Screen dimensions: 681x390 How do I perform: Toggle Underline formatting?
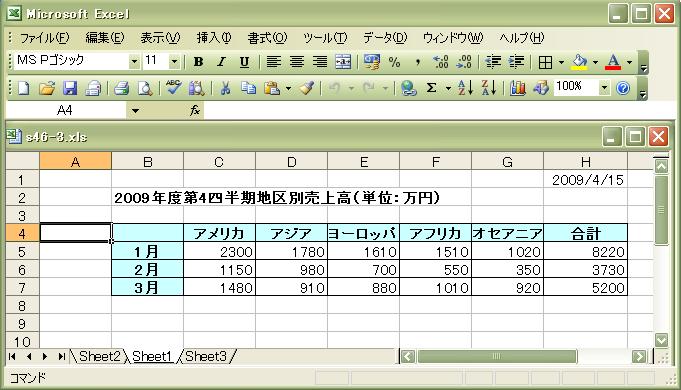click(x=245, y=62)
